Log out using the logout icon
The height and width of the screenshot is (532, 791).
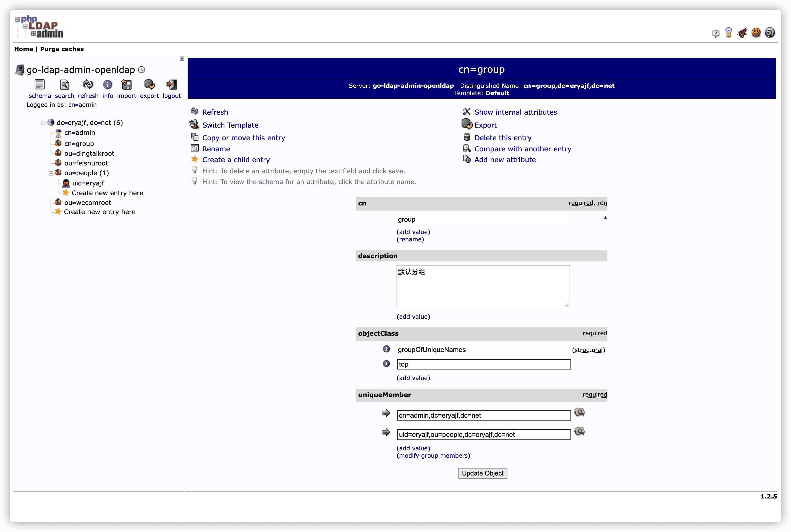pos(171,85)
